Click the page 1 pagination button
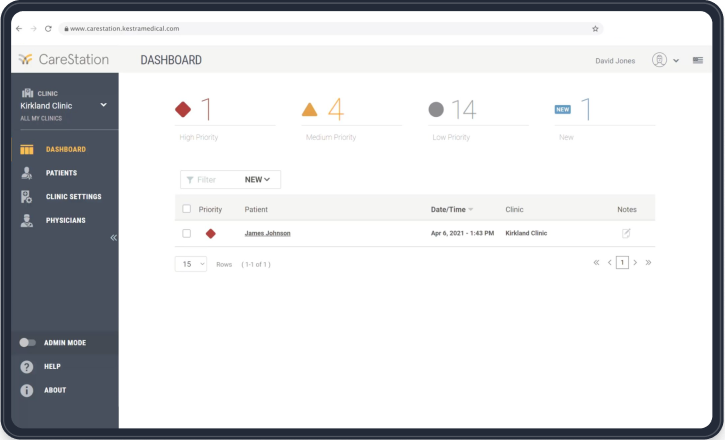This screenshot has height=440, width=725. coord(622,263)
